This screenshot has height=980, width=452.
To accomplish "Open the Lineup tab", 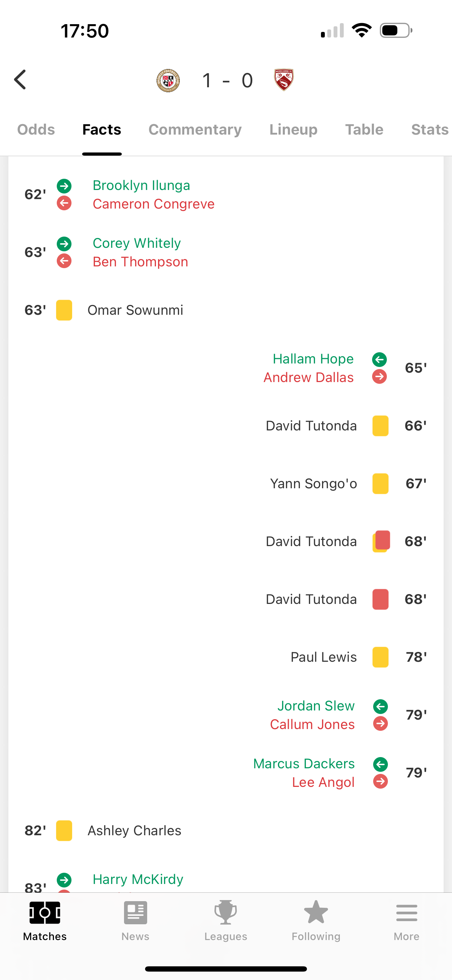I will (293, 130).
